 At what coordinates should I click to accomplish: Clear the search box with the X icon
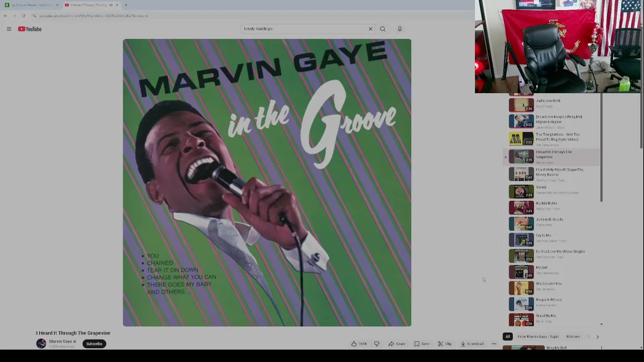[370, 29]
